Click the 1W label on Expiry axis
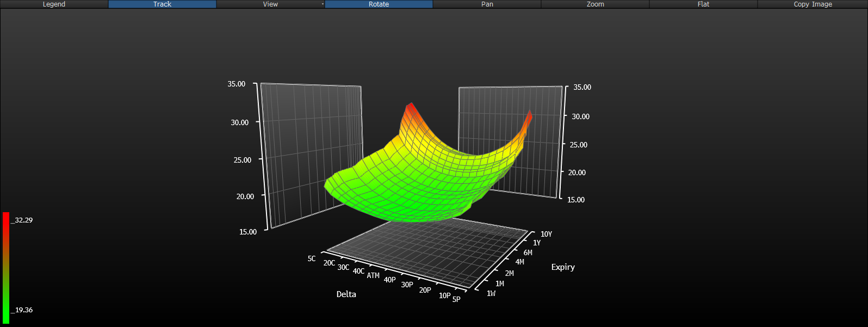This screenshot has width=868, height=327. (x=491, y=293)
